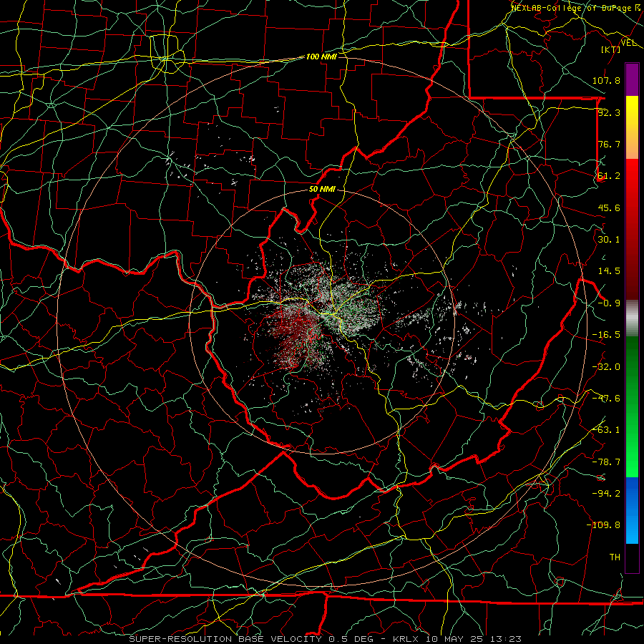Click the -16.5 scale value
The height and width of the screenshot is (644, 644).
[606, 335]
